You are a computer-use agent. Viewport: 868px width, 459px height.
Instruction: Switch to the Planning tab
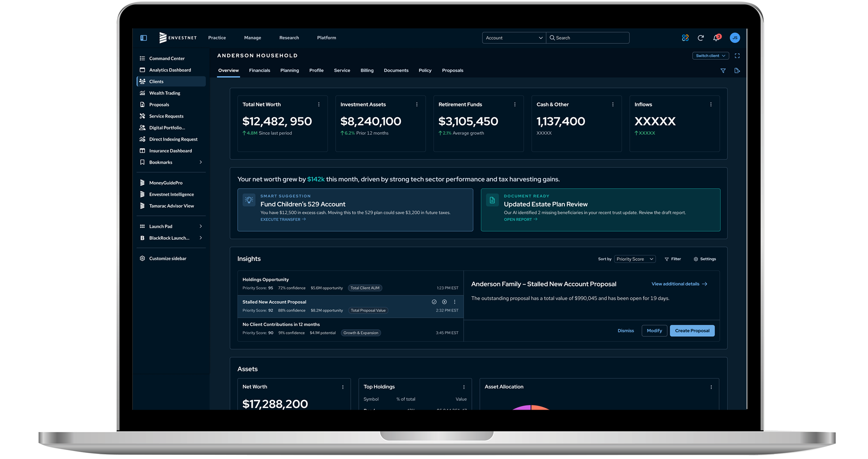289,70
